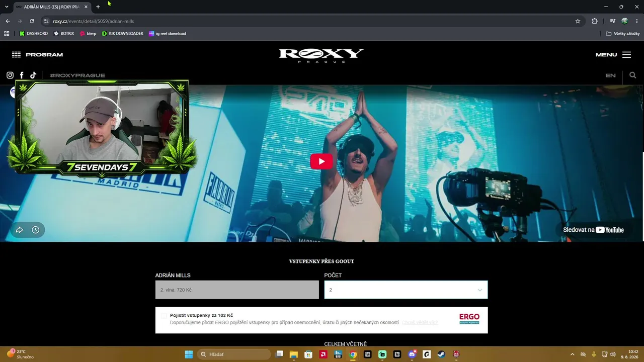644x362 pixels.
Task: Click the ROXY Prague logo
Action: [x=321, y=55]
